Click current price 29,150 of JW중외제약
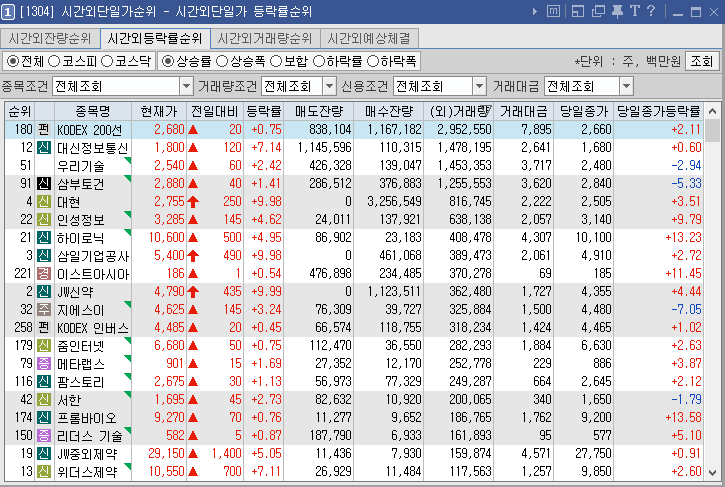The width and height of the screenshot is (725, 487). (x=166, y=453)
